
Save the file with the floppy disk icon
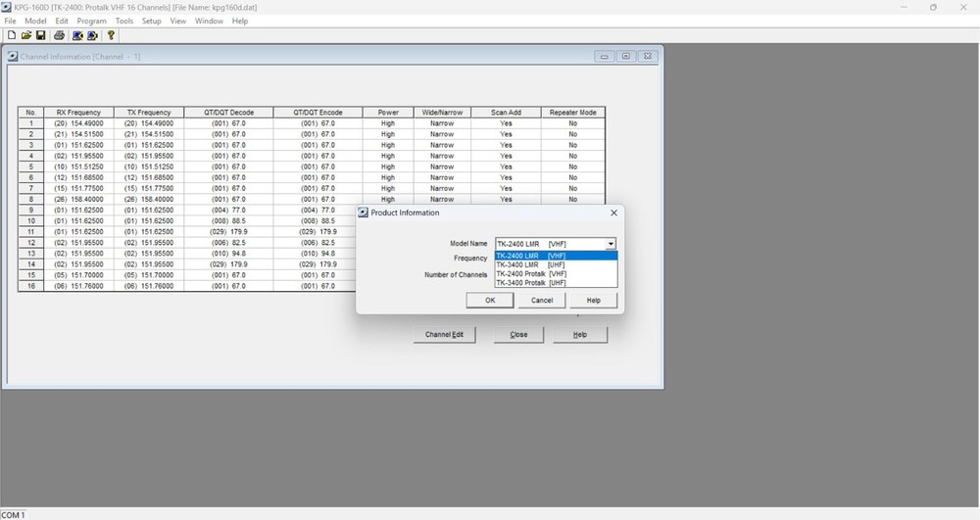pyautogui.click(x=40, y=35)
